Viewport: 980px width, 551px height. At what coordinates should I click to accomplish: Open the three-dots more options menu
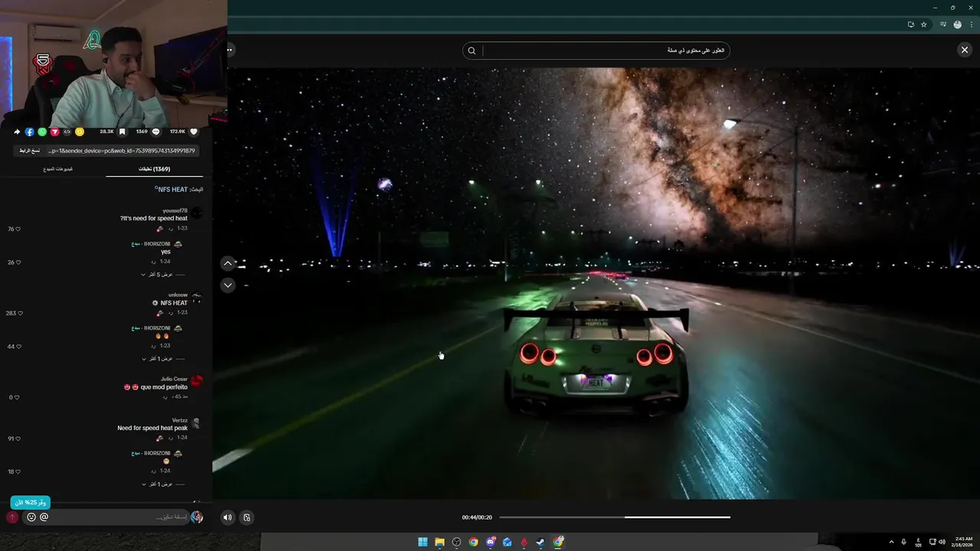(229, 50)
